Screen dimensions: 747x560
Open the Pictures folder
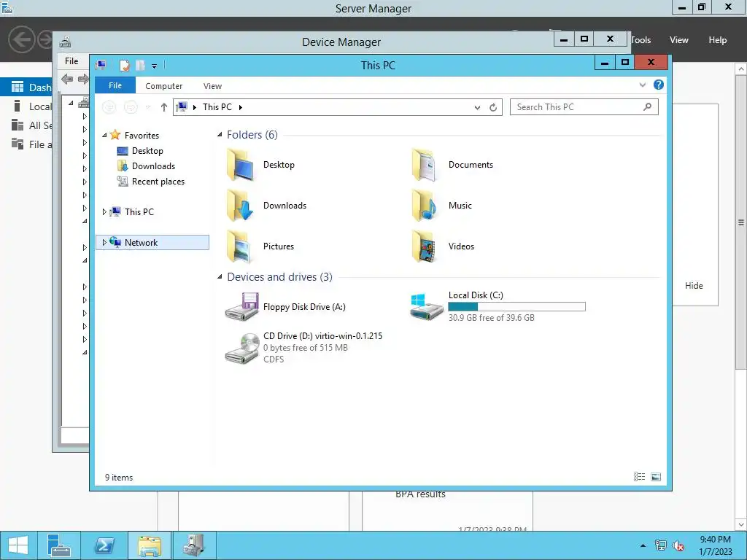tap(260, 246)
